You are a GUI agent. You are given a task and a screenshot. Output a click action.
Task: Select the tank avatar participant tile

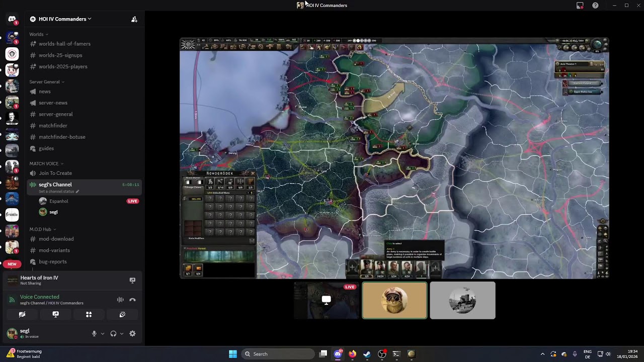pyautogui.click(x=462, y=300)
